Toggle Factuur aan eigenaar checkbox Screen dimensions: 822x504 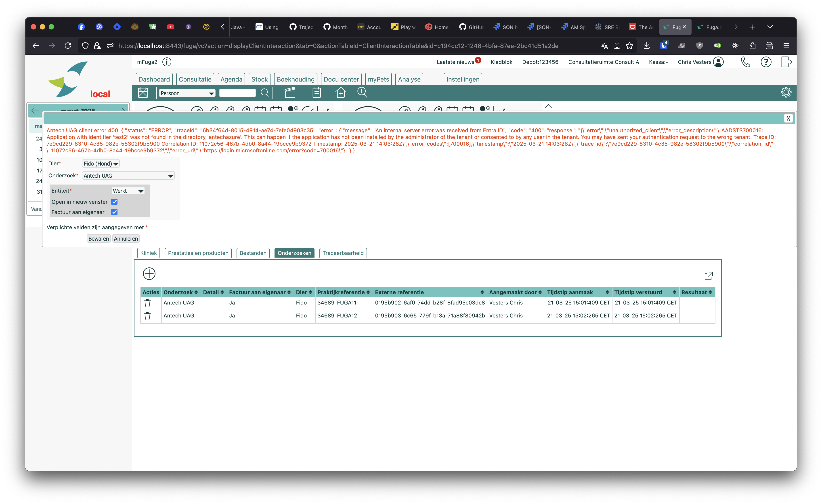coord(114,212)
